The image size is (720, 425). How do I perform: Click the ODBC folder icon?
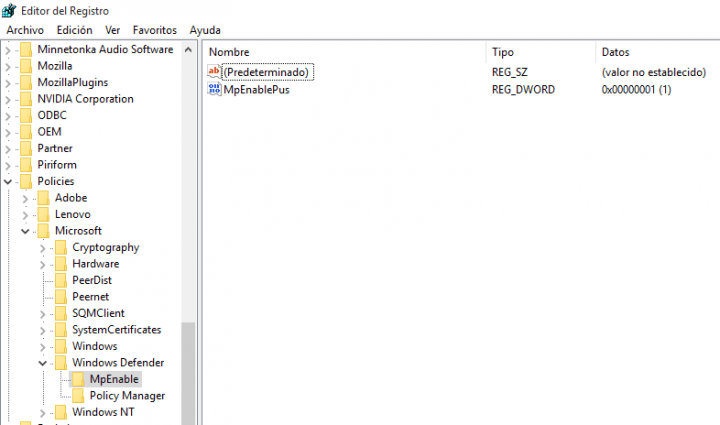(26, 115)
